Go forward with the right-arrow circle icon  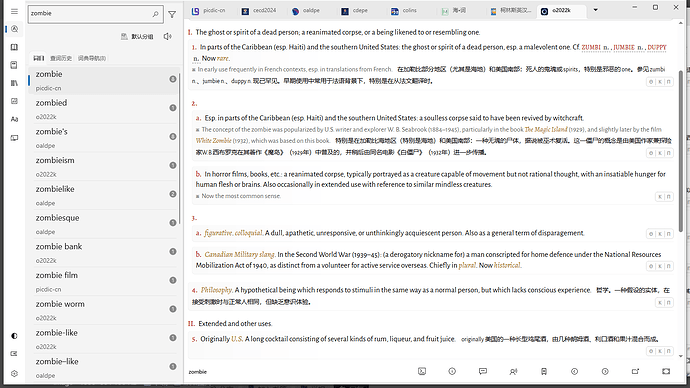605,371
